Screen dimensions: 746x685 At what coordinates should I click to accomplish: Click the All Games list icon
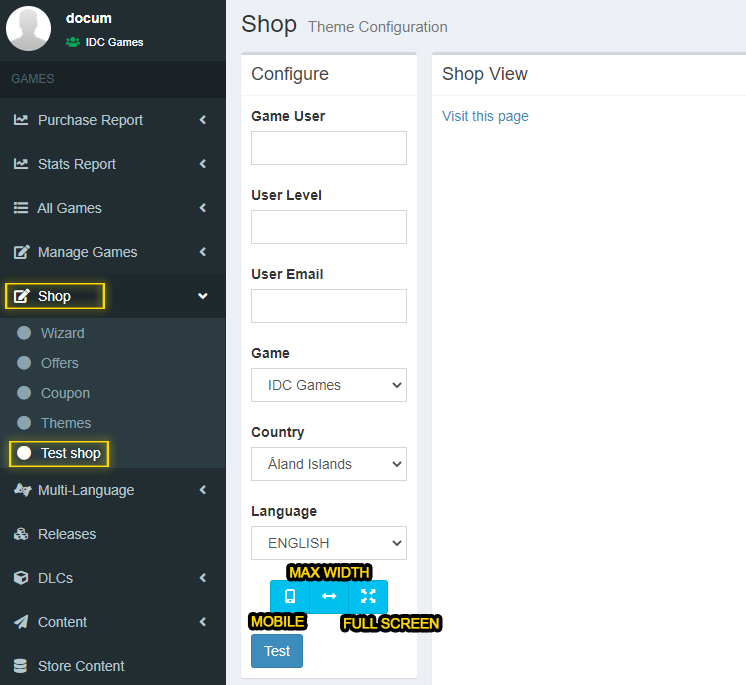pos(21,208)
